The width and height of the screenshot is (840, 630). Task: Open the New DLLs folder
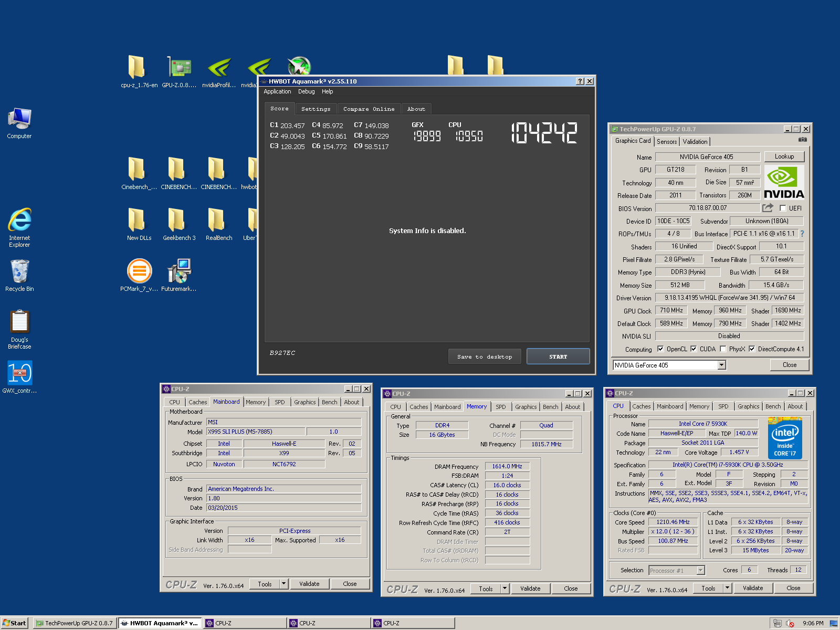[139, 224]
